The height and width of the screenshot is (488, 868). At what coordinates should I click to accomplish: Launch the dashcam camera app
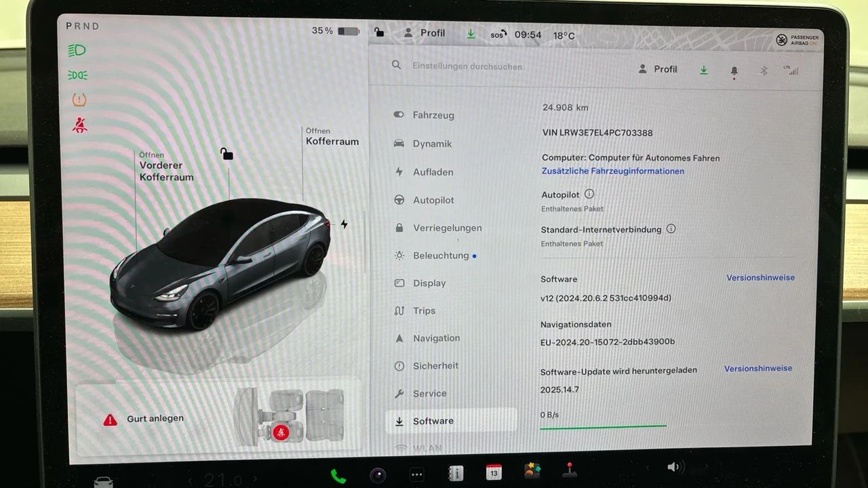(378, 475)
